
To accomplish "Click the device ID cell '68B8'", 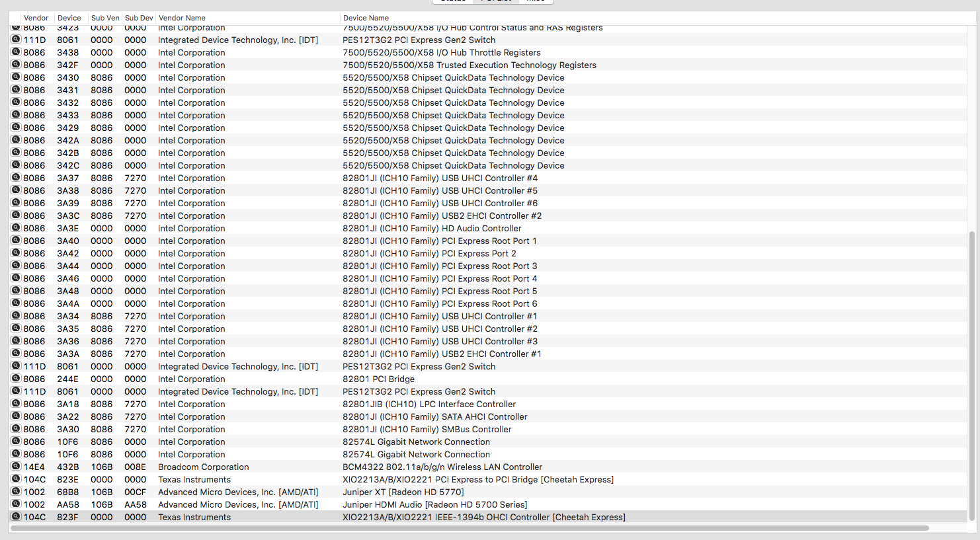I will coord(67,492).
